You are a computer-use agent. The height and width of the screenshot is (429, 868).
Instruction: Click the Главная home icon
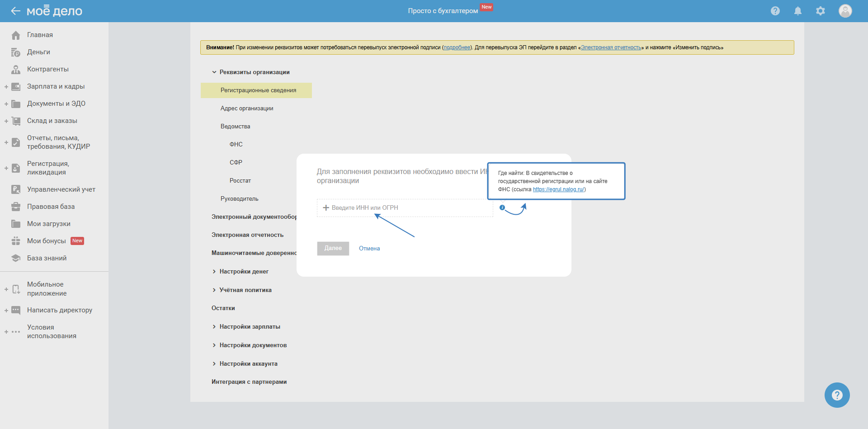pyautogui.click(x=16, y=35)
